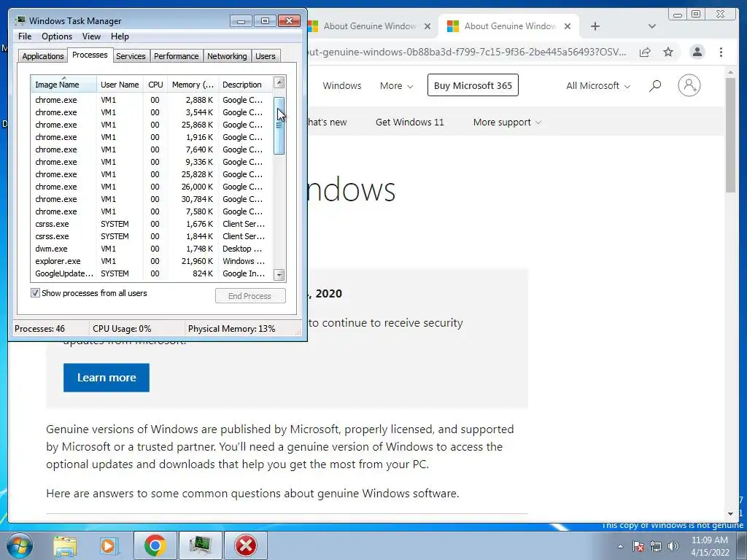Bookmark this page with the star icon
747x560 pixels.
click(x=668, y=52)
